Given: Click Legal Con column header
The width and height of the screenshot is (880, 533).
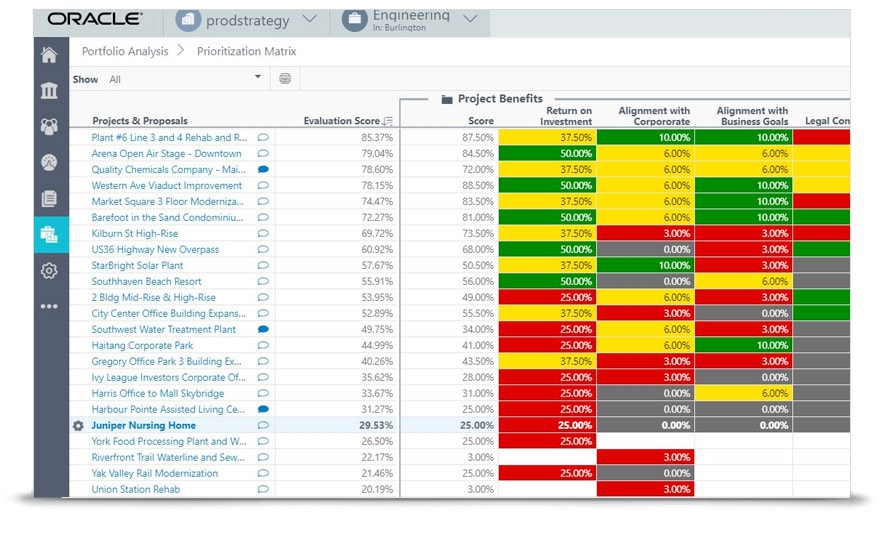Looking at the screenshot, I should tap(827, 121).
